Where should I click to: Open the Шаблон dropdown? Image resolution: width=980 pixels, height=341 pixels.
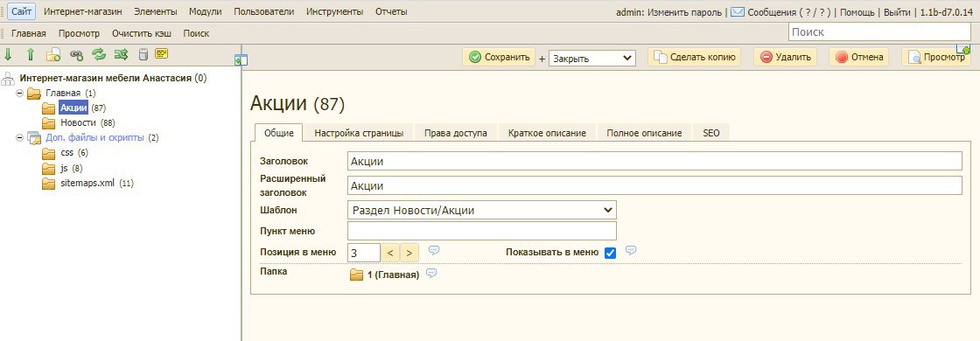point(482,210)
